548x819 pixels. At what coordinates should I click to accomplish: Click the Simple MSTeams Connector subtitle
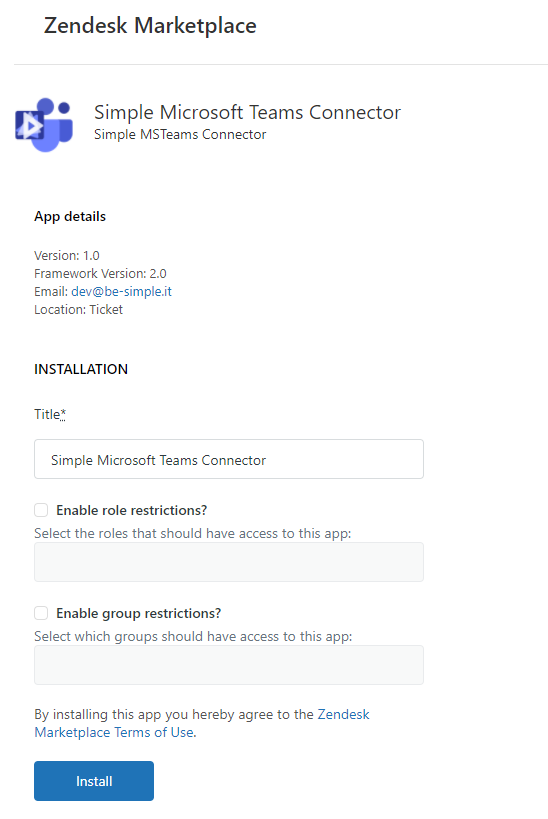[180, 135]
